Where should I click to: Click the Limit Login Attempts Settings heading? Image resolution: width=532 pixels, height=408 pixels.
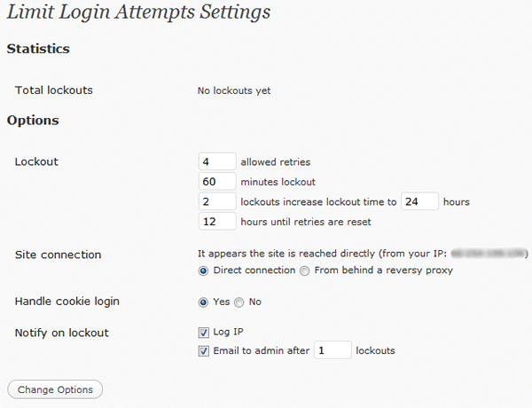[x=138, y=14]
